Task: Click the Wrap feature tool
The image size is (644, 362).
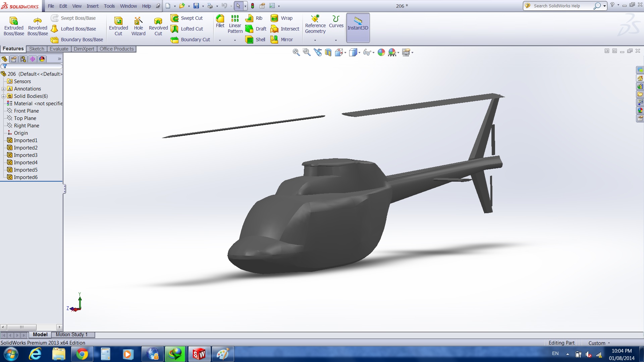Action: pos(282,18)
